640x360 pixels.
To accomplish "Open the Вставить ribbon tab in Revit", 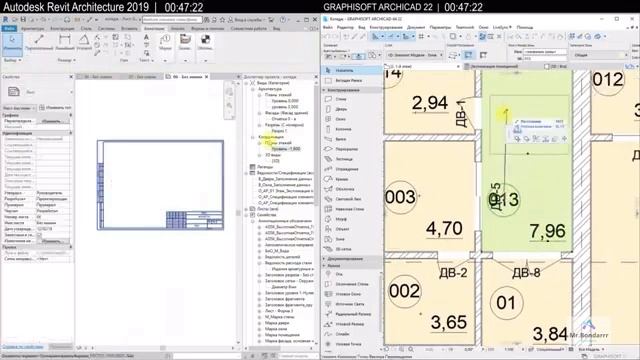I will tap(129, 29).
